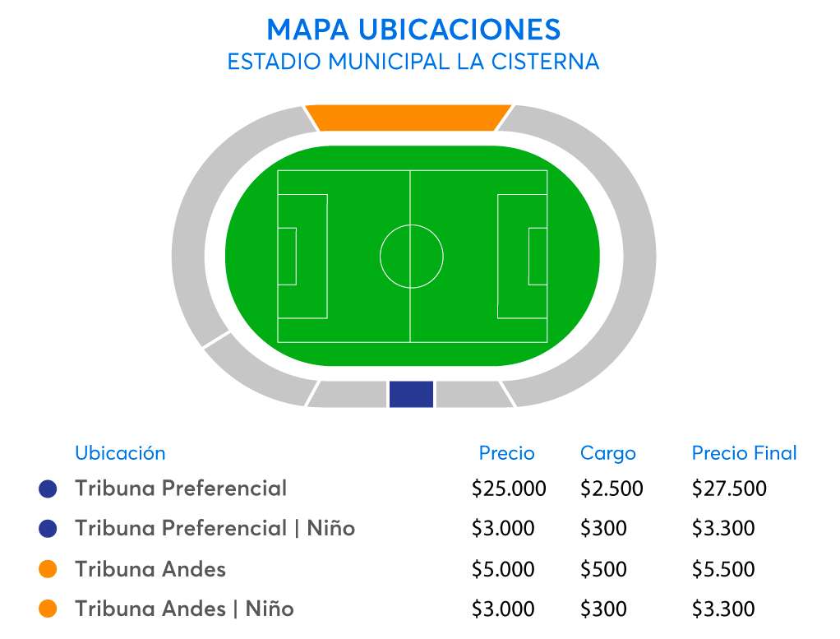Click Estadio Municipal La Cisterna subtitle
The height and width of the screenshot is (639, 840).
[x=413, y=62]
